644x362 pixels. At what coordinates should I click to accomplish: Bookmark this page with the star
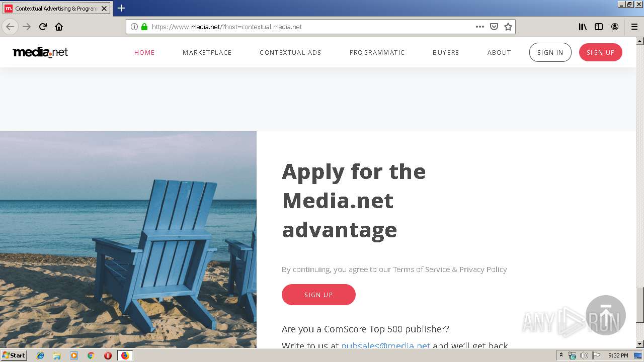pos(508,27)
